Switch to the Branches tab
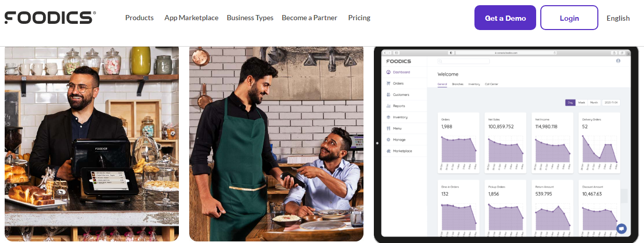The height and width of the screenshot is (243, 644). (x=457, y=84)
